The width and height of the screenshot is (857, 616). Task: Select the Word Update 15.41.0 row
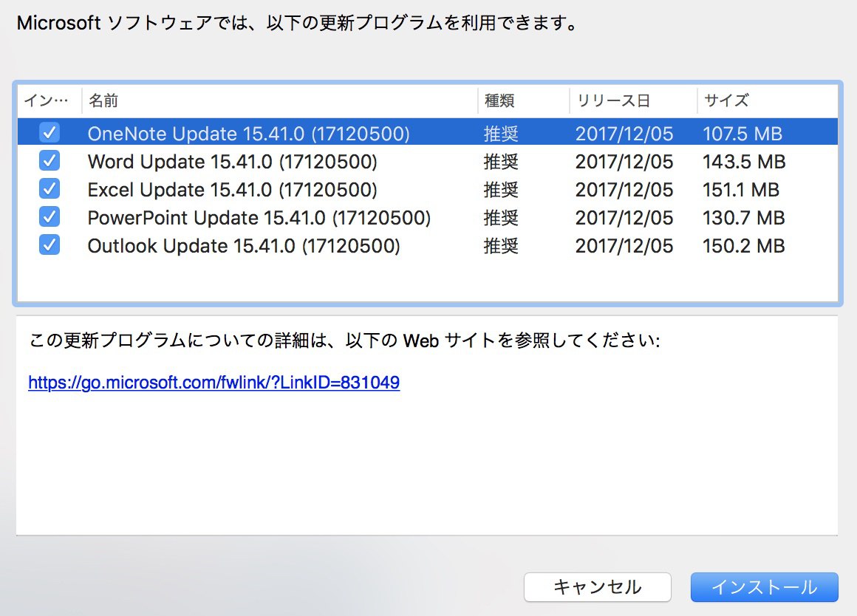pos(428,161)
